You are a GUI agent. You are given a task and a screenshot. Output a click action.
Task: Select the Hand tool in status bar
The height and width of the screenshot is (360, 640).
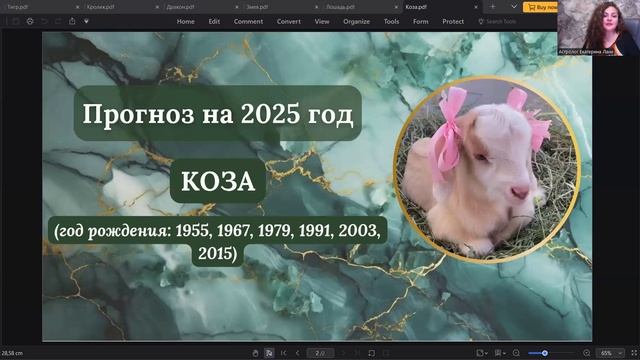(256, 353)
